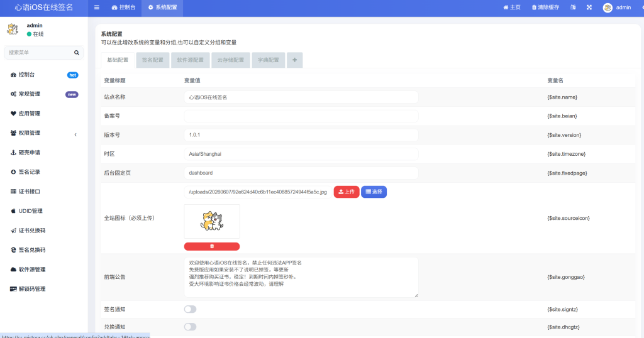Edit the 后台固定页 dashboard field
The height and width of the screenshot is (338, 644).
(x=301, y=173)
